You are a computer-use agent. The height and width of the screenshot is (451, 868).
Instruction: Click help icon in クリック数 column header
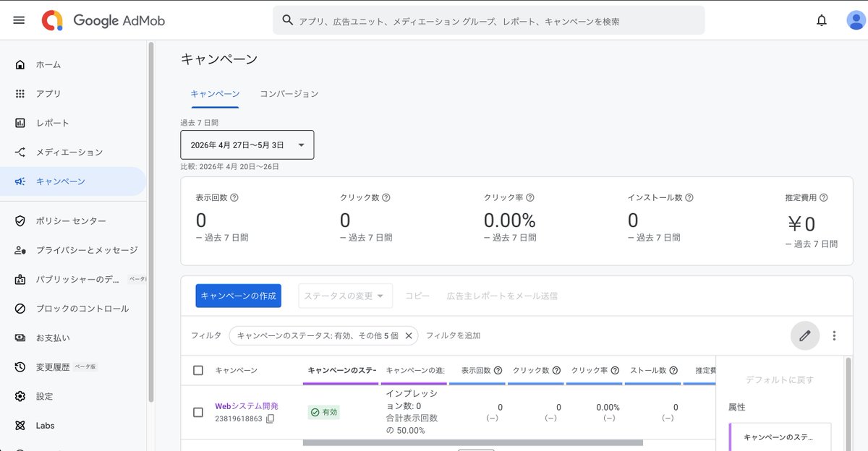[x=556, y=370]
